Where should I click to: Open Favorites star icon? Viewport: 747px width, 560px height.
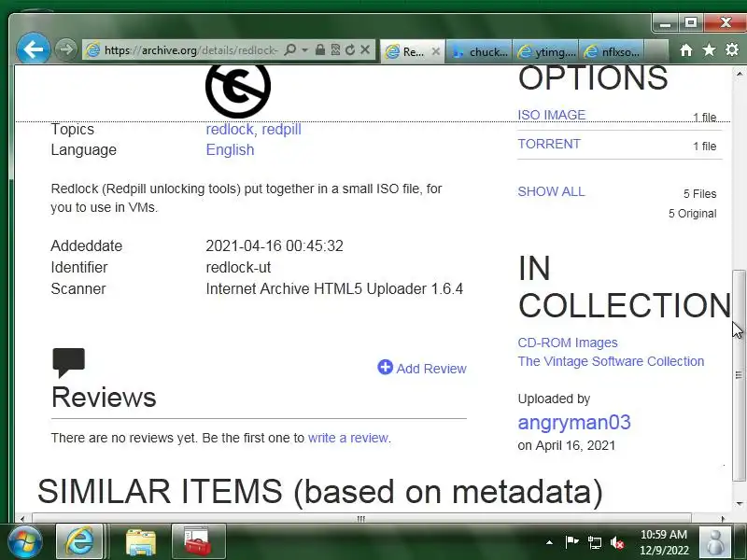pyautogui.click(x=709, y=49)
